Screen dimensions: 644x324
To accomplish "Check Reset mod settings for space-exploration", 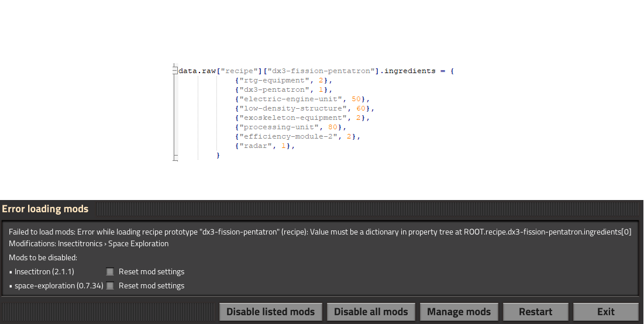I will pos(110,285).
